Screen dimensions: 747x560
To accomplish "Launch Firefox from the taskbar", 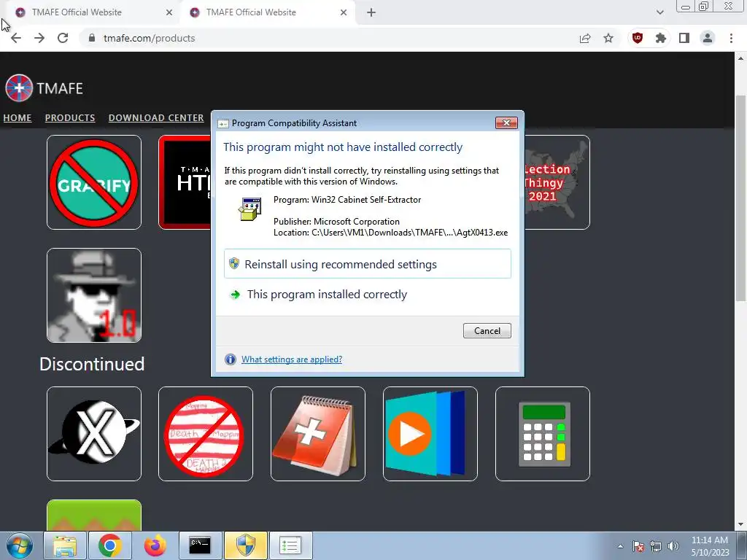I will point(155,545).
